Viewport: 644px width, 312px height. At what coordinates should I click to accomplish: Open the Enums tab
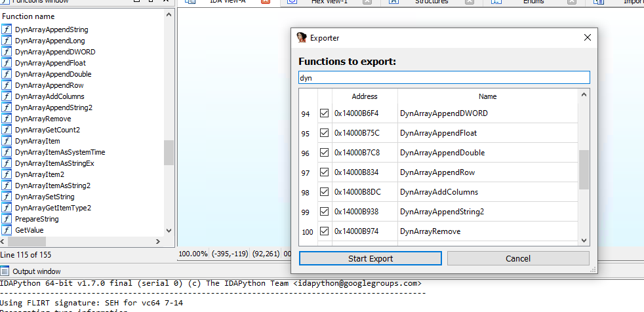[534, 2]
